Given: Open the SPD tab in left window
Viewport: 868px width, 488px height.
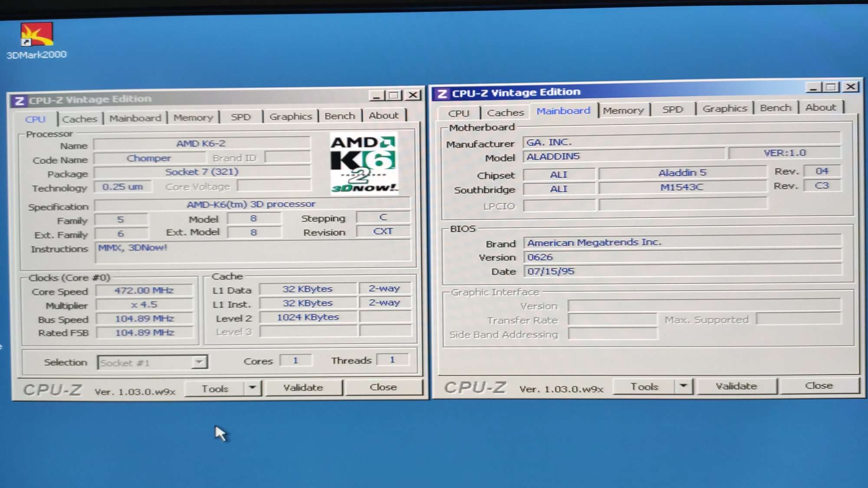Looking at the screenshot, I should coord(241,117).
